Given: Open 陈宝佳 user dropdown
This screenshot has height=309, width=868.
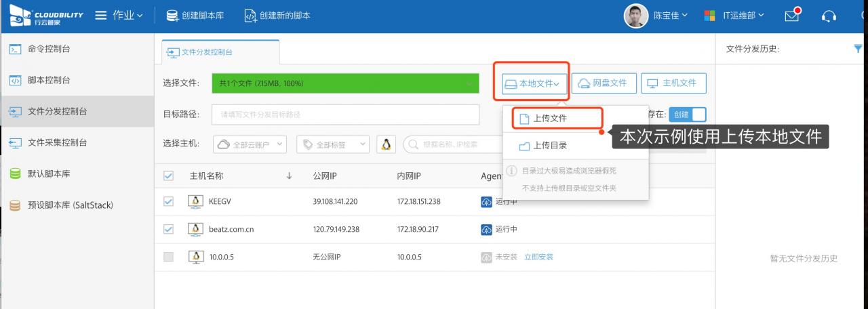Looking at the screenshot, I should [x=671, y=15].
